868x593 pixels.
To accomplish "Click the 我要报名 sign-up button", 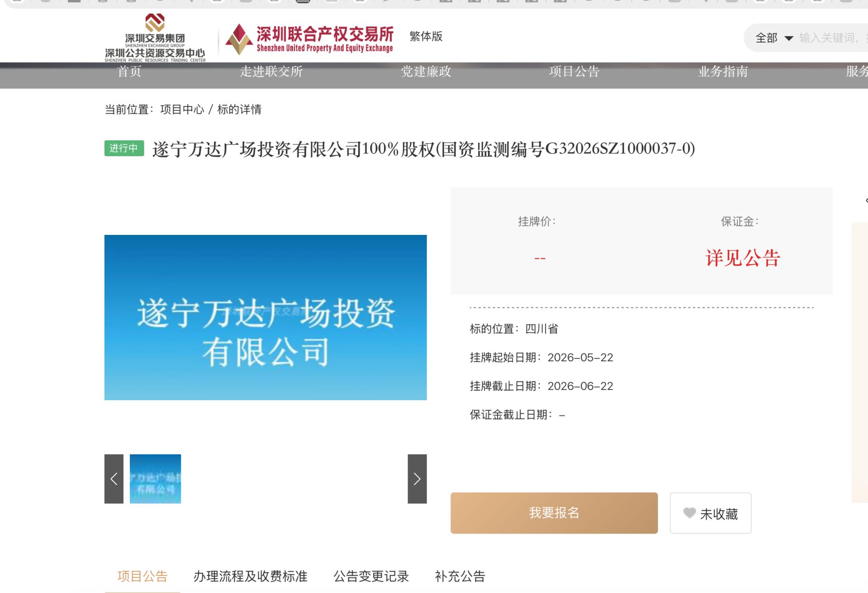I will point(554,513).
